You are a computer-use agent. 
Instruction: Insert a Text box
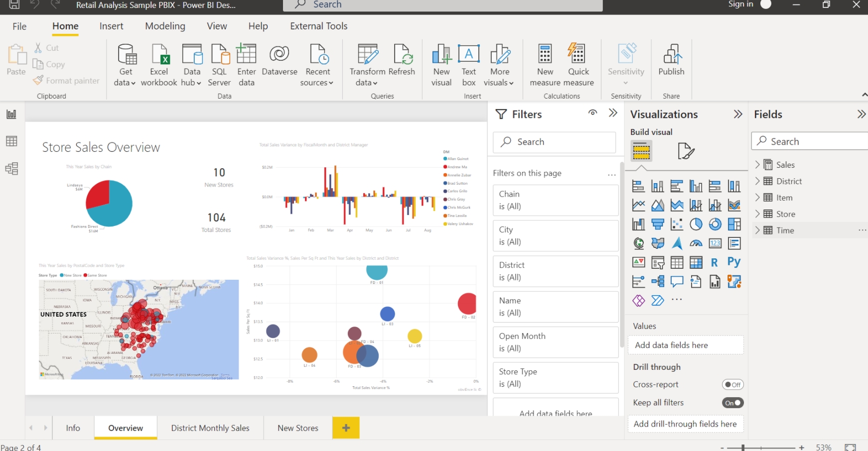tap(469, 65)
